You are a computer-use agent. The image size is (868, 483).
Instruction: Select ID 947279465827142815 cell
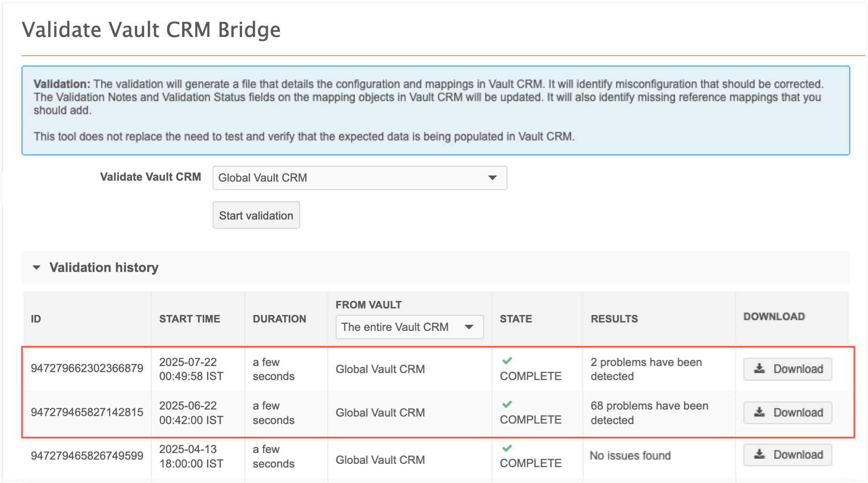[x=87, y=412]
